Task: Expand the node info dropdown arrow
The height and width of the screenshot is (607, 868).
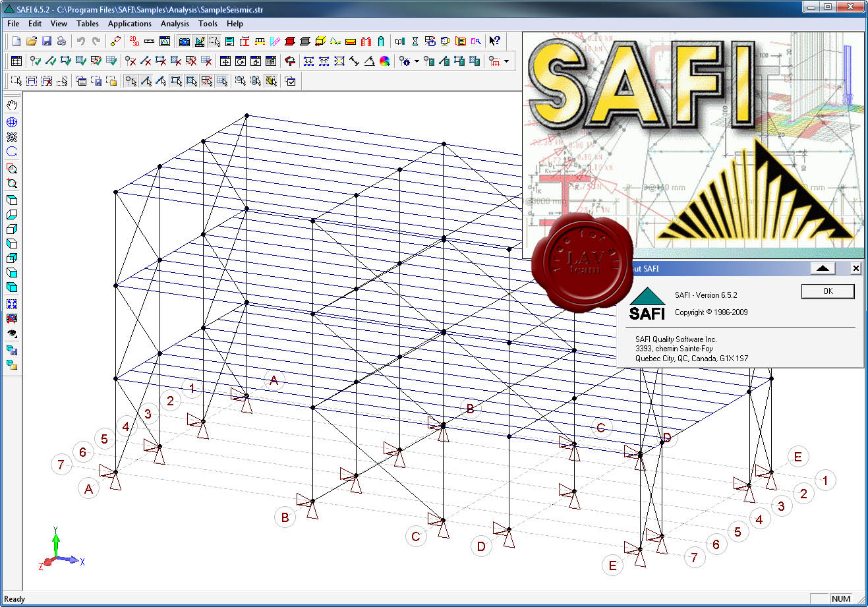Action: click(x=417, y=61)
